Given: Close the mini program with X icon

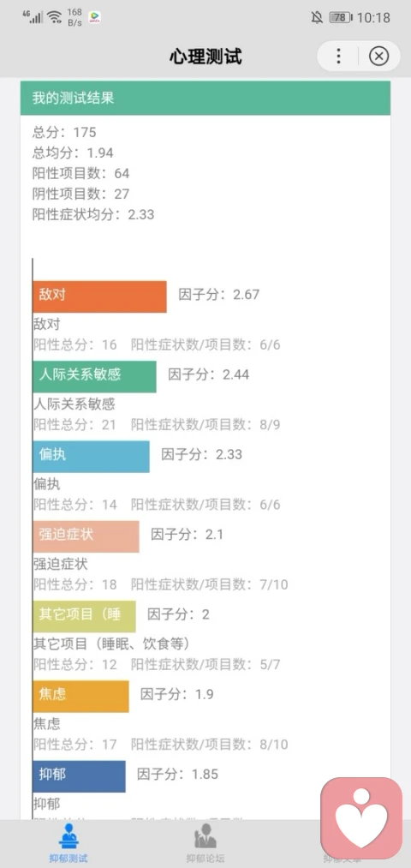Looking at the screenshot, I should point(379,56).
